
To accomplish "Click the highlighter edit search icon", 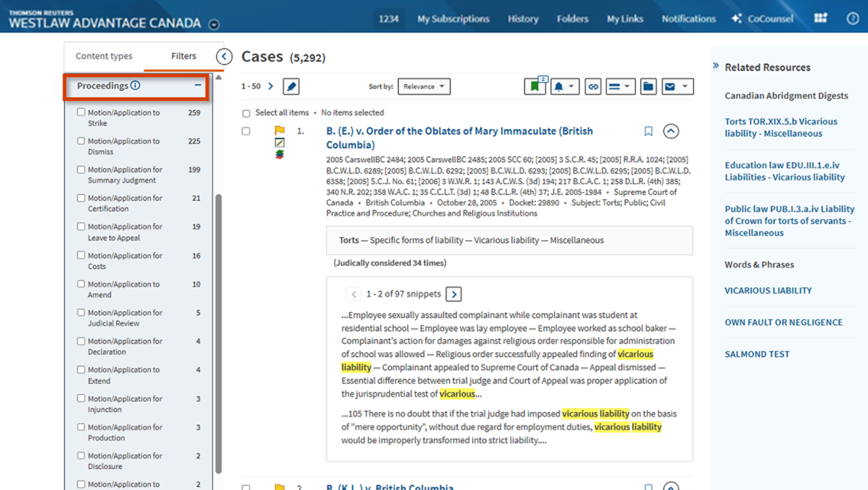I will (x=291, y=87).
